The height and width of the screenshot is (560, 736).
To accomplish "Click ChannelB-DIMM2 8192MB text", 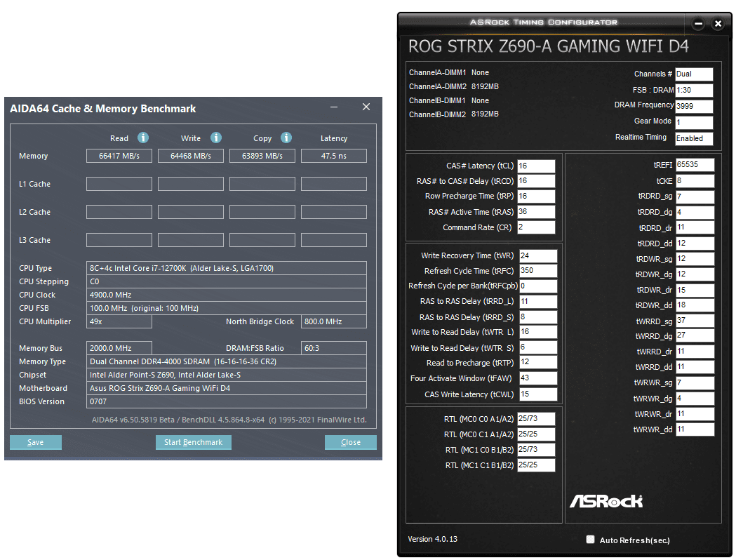I will pos(453,114).
